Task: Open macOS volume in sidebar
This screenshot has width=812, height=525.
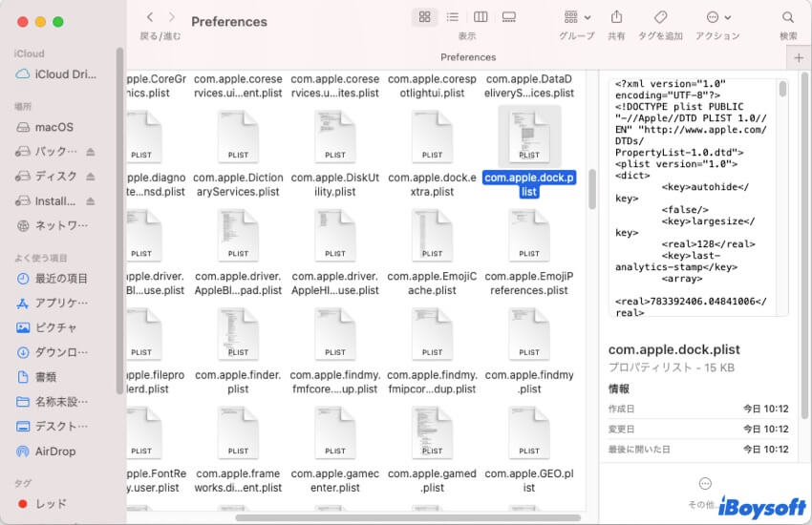Action: (46, 127)
